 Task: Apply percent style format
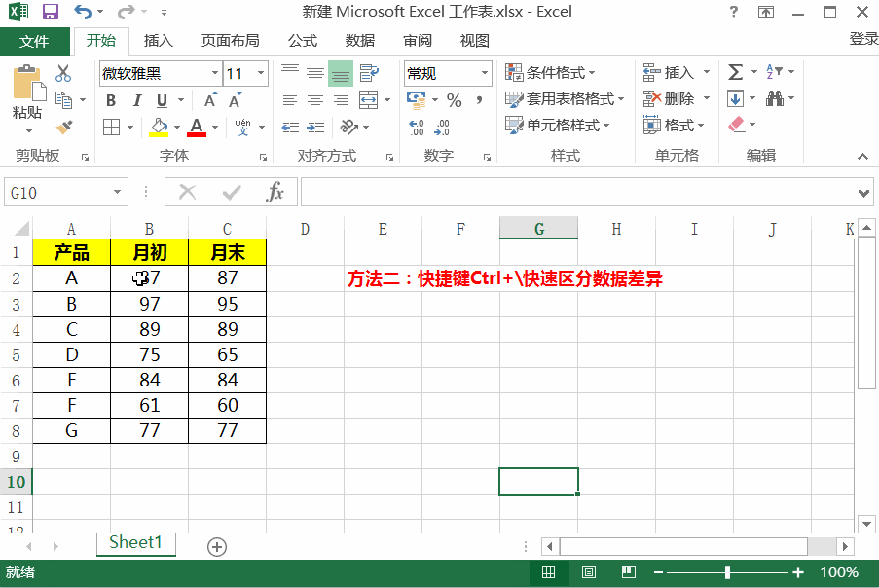[x=454, y=100]
